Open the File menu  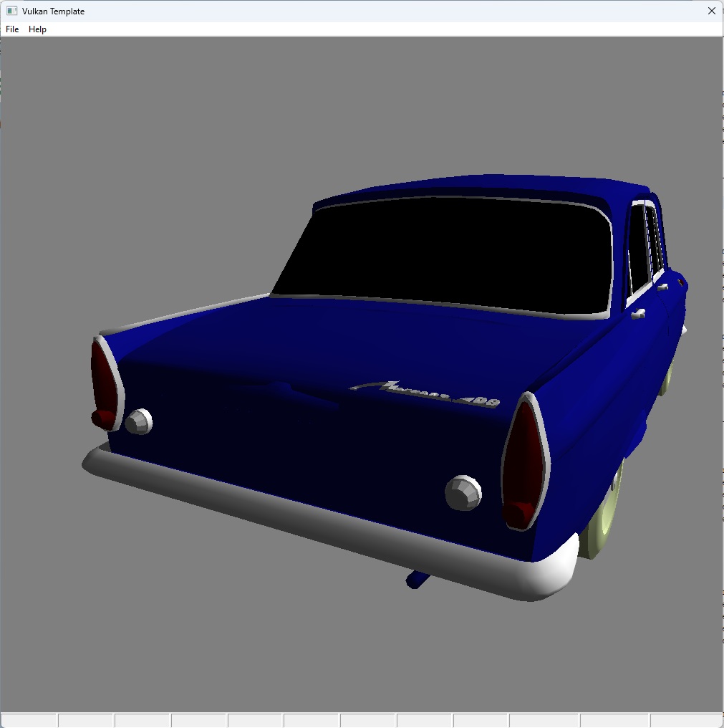point(12,29)
